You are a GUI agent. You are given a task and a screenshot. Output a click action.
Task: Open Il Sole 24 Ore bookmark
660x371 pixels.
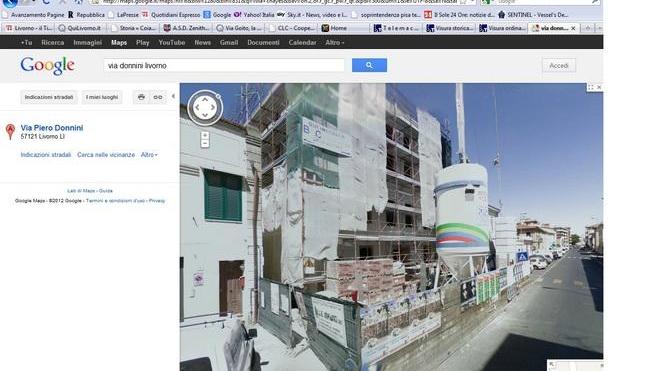click(459, 15)
